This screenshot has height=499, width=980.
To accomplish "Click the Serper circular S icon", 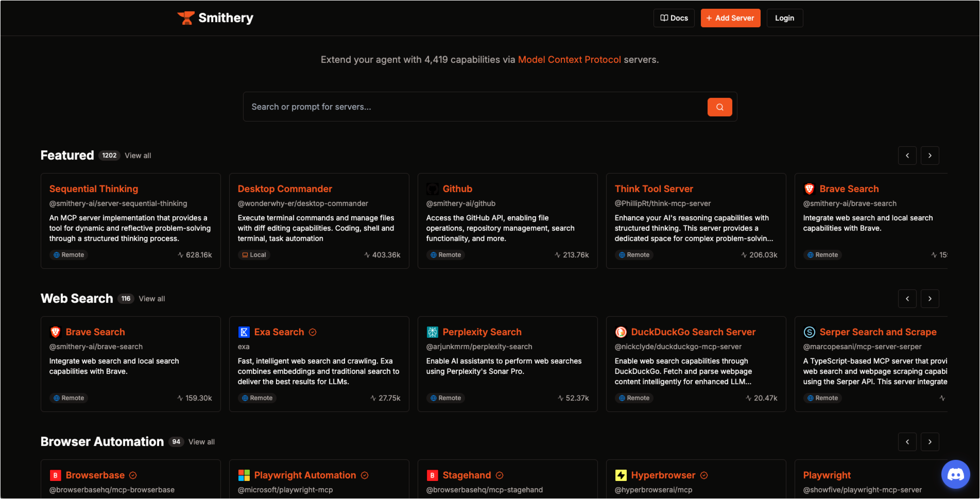I will (x=809, y=332).
